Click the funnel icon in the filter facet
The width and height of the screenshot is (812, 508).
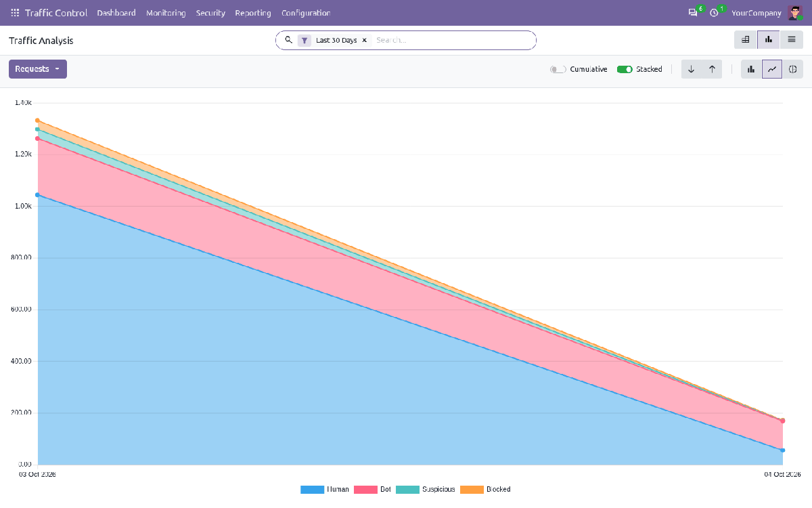point(304,41)
